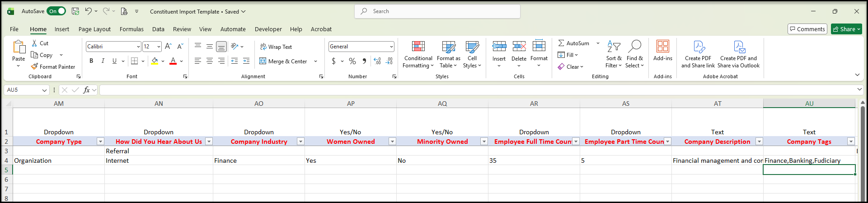Open the Clear dropdown
The image size is (868, 203).
point(571,67)
